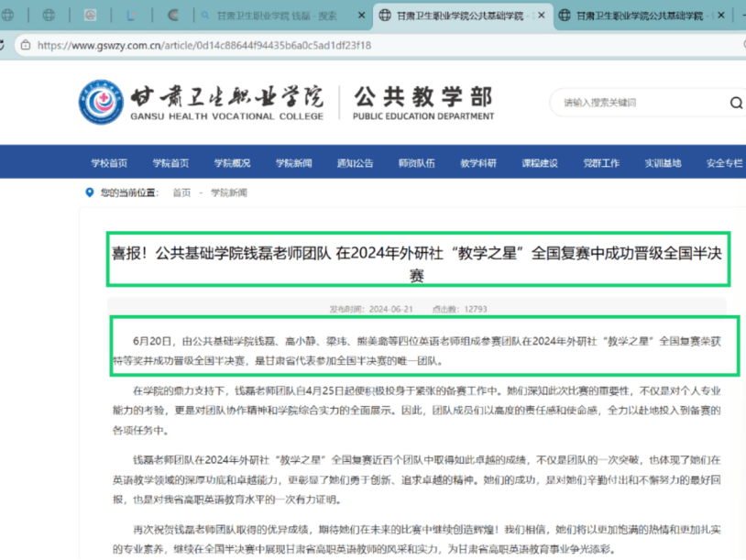Viewport: 746px width, 560px height.
Task: Switch to the 钱磊 搜索 tab
Action: (x=277, y=16)
